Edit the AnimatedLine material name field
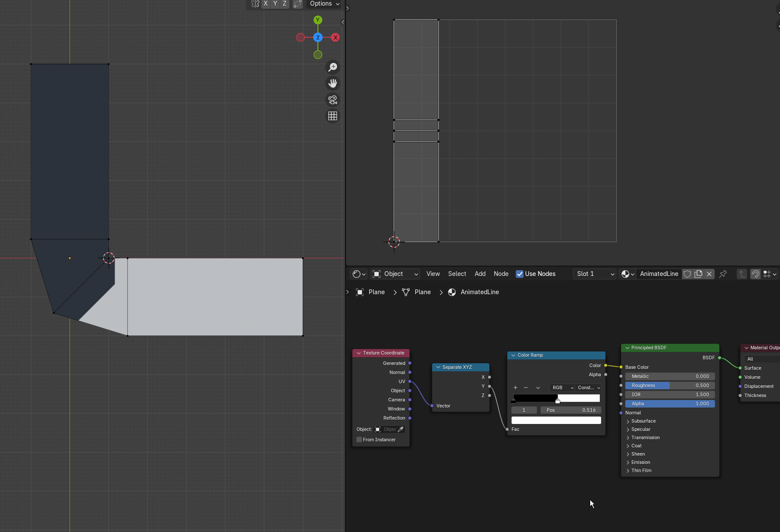The image size is (780, 532). pos(659,274)
